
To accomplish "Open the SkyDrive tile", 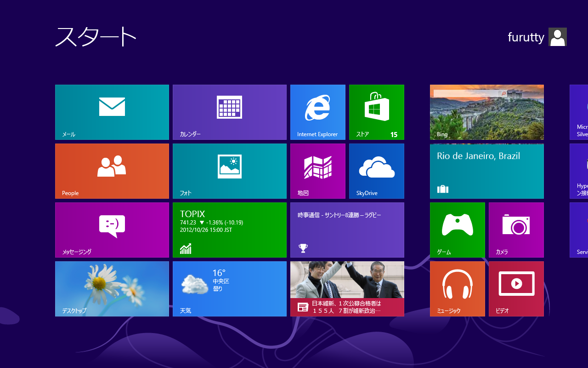I will [377, 171].
